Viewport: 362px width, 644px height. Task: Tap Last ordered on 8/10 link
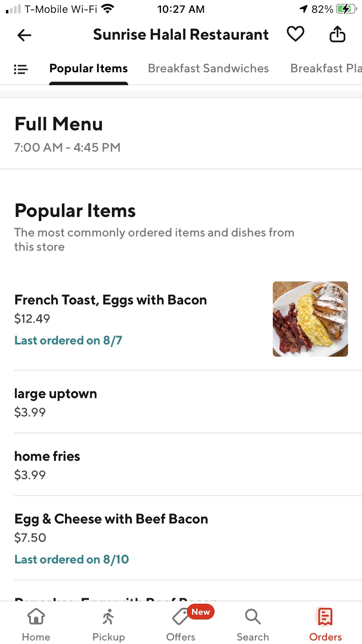[72, 559]
